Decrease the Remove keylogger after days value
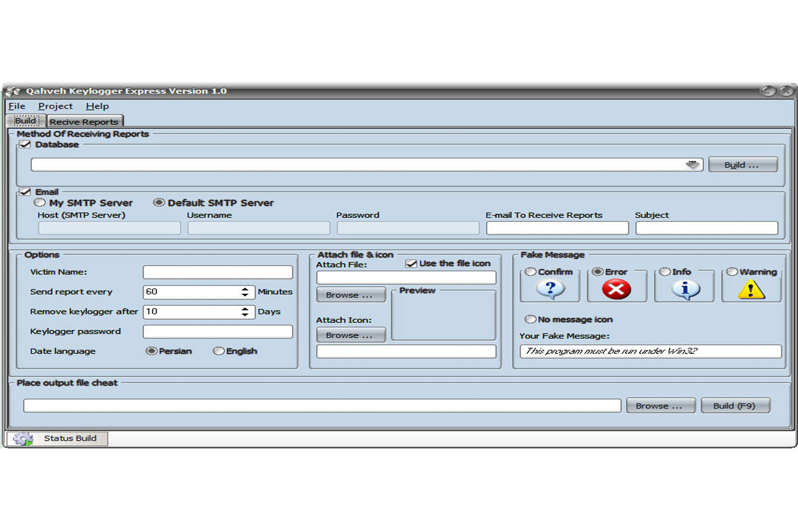This screenshot has width=798, height=532. [x=245, y=315]
